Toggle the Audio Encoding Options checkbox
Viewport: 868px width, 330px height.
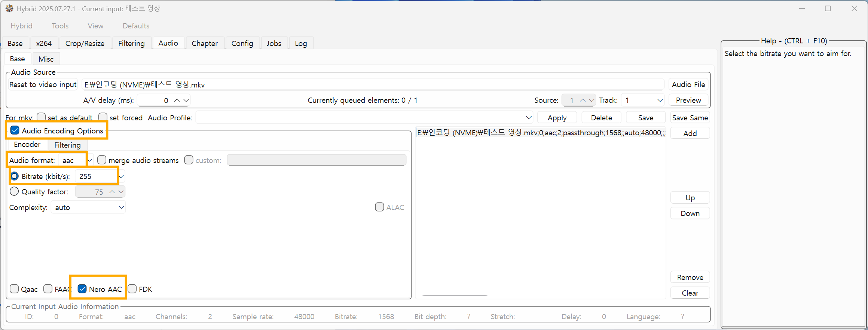[x=15, y=130]
